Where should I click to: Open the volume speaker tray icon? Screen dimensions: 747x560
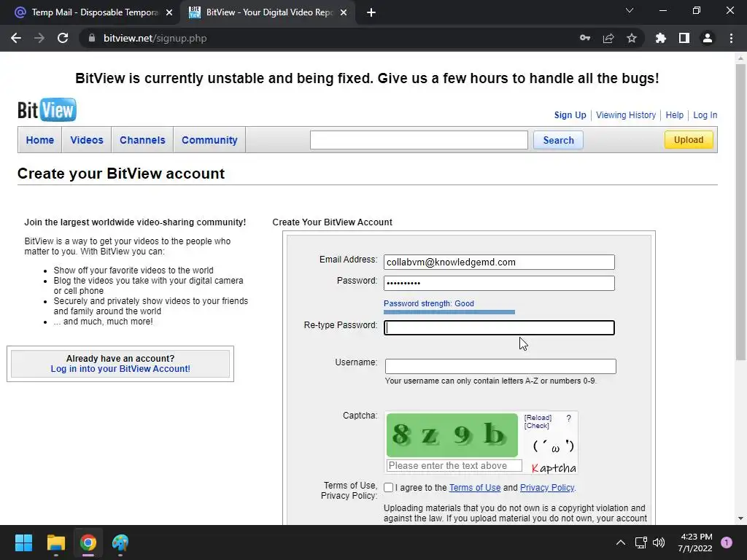(659, 542)
